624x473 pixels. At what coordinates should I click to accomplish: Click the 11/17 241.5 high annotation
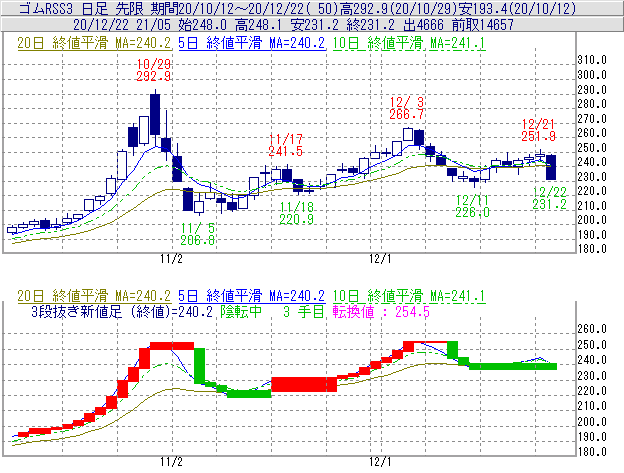[286, 145]
